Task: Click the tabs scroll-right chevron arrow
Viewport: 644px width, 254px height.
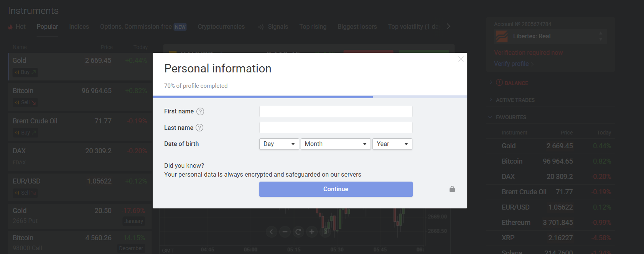Action: [448, 26]
